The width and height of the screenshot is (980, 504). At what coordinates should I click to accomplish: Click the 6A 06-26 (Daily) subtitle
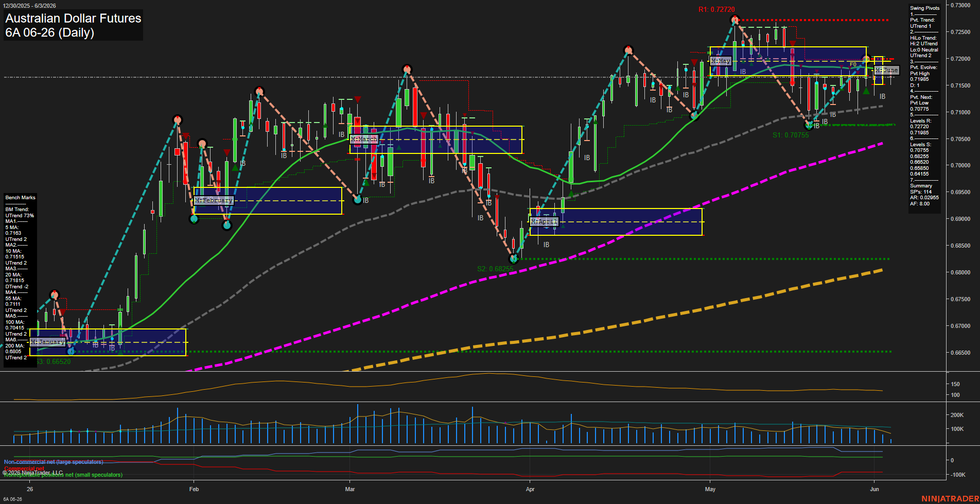49,32
